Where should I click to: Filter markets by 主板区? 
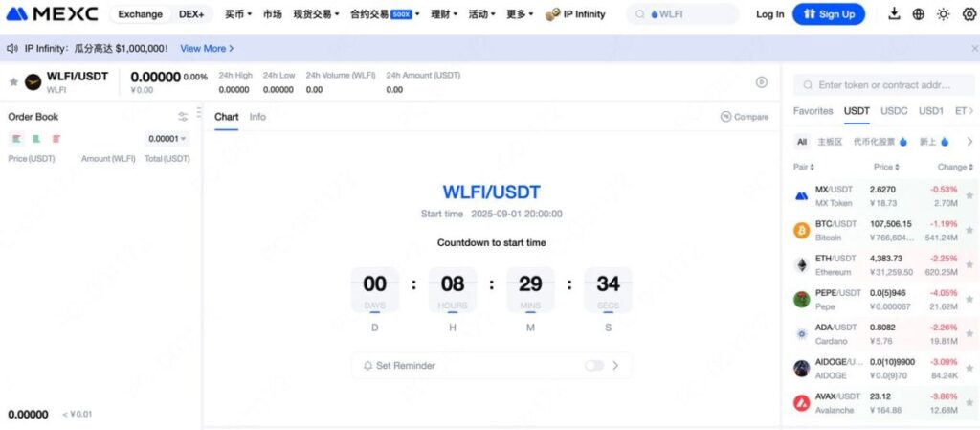[x=830, y=142]
